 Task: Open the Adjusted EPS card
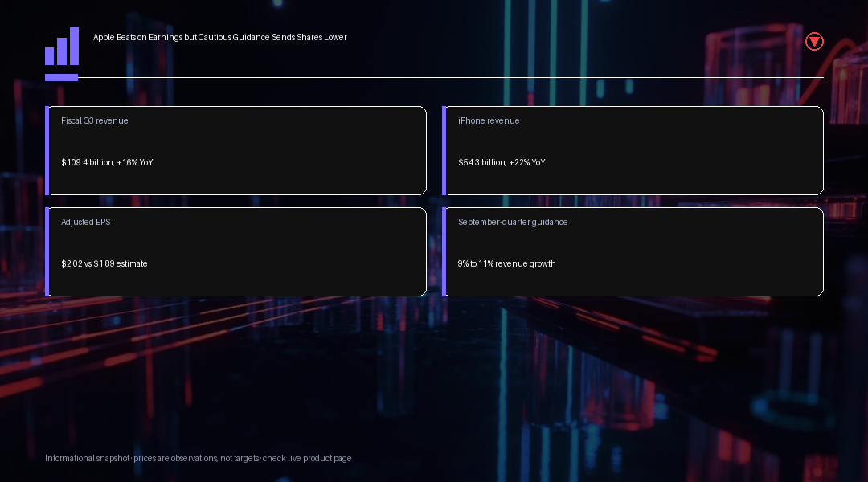click(235, 251)
